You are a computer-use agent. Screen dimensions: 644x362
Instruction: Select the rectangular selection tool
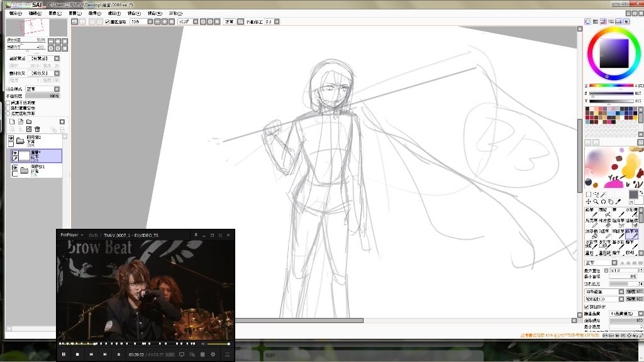pos(588,195)
